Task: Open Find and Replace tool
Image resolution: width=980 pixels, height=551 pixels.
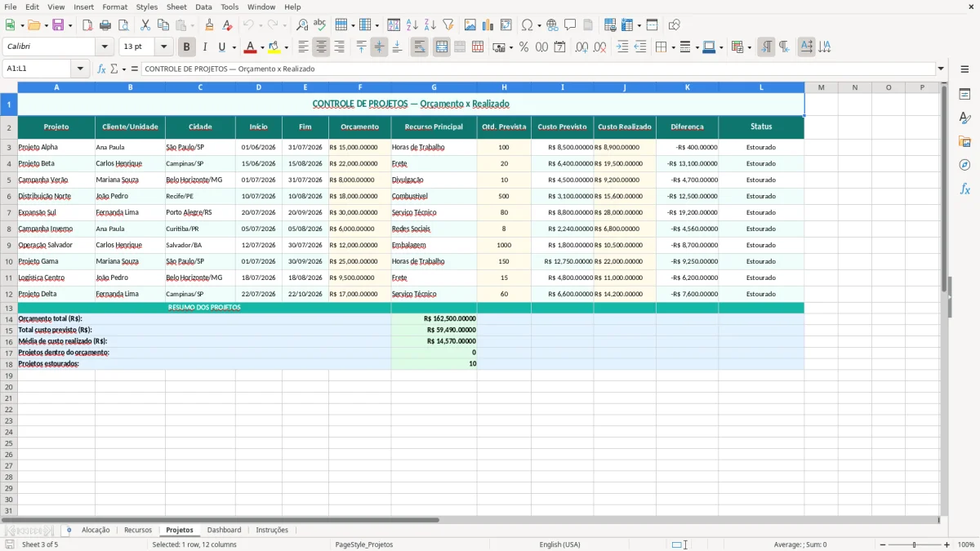Action: [x=302, y=25]
